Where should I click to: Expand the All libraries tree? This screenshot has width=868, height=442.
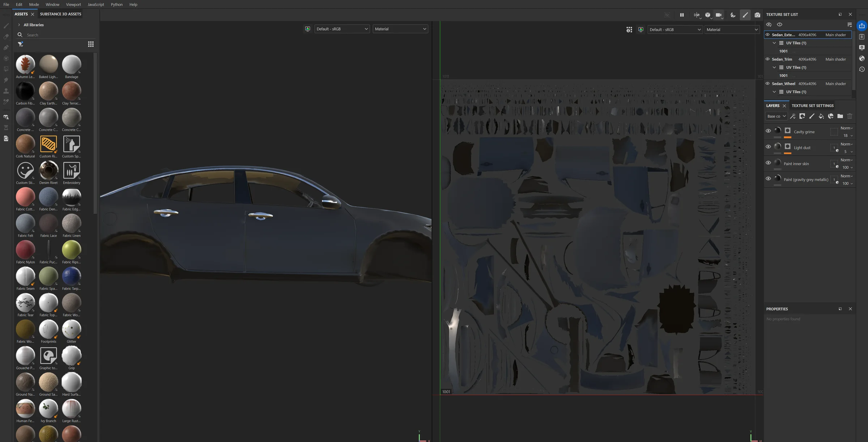(x=19, y=25)
